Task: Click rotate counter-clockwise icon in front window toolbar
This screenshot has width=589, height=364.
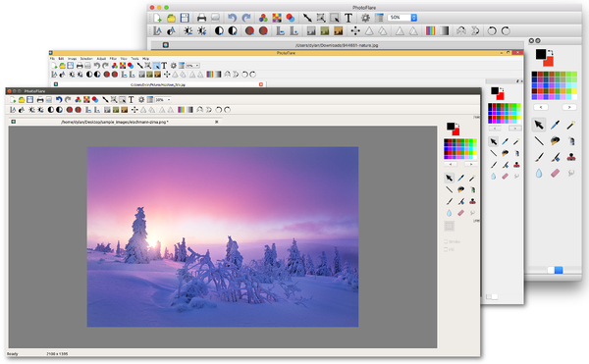Action: coord(218,110)
